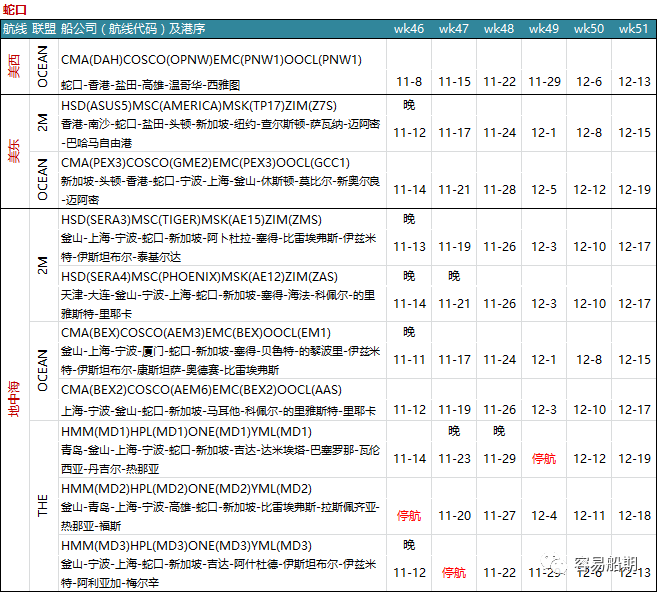Click the port rotation ending 迈阿密-巴哈马自由港
The height and width of the screenshot is (593, 658).
[x=220, y=134]
